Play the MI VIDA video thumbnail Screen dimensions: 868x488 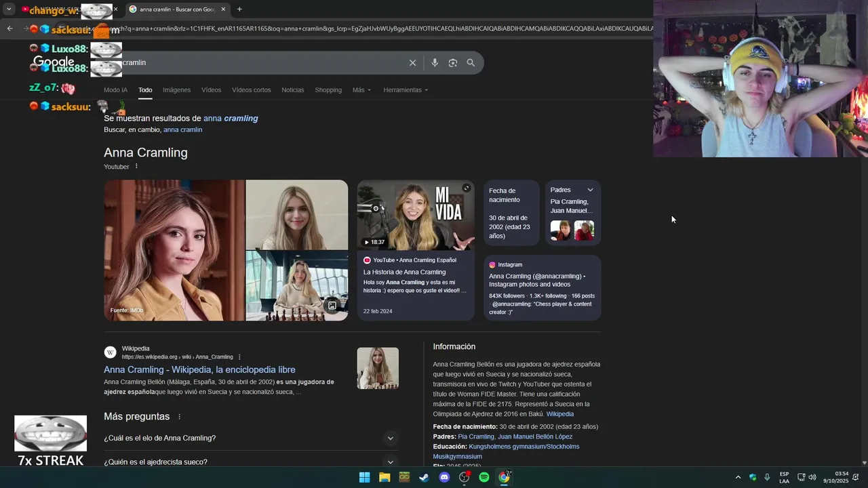coord(416,215)
